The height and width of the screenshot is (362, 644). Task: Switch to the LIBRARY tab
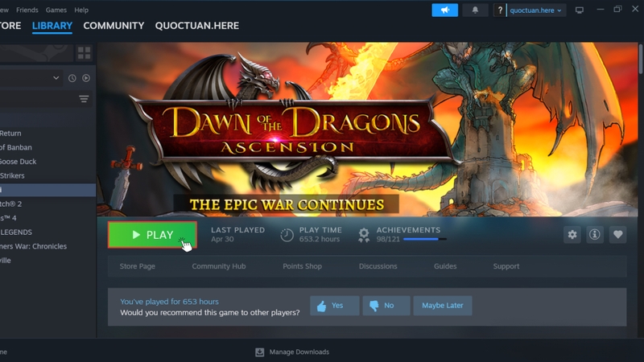click(52, 26)
